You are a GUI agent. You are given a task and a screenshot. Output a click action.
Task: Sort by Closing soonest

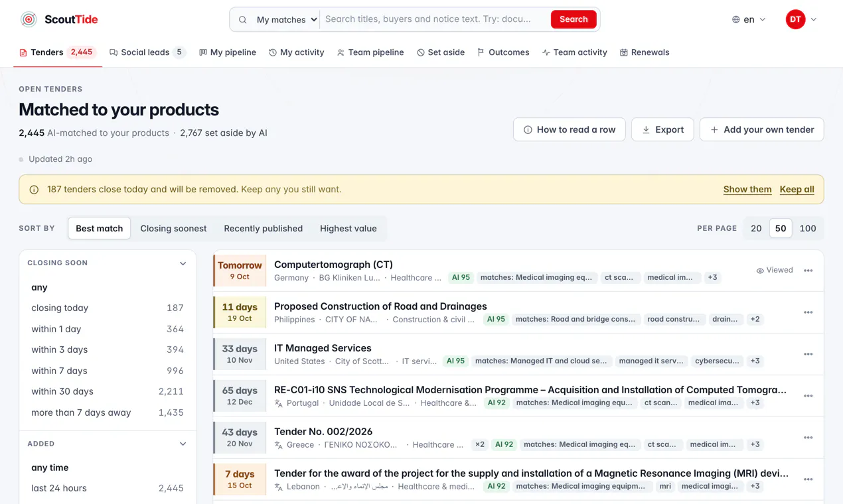tap(173, 228)
